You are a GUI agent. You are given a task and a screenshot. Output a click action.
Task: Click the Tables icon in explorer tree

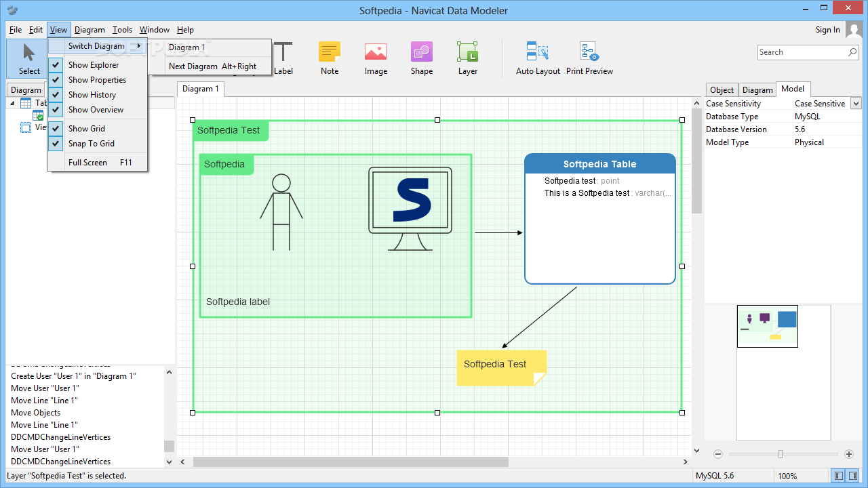(x=26, y=103)
